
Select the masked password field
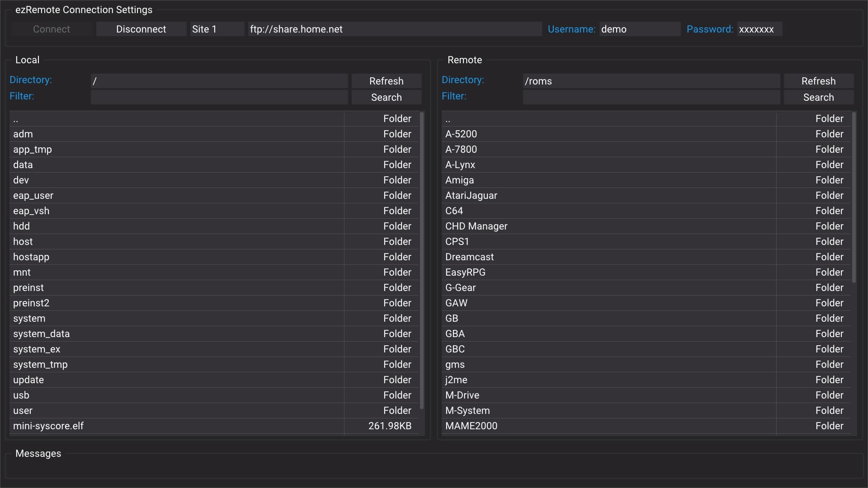[x=759, y=29]
